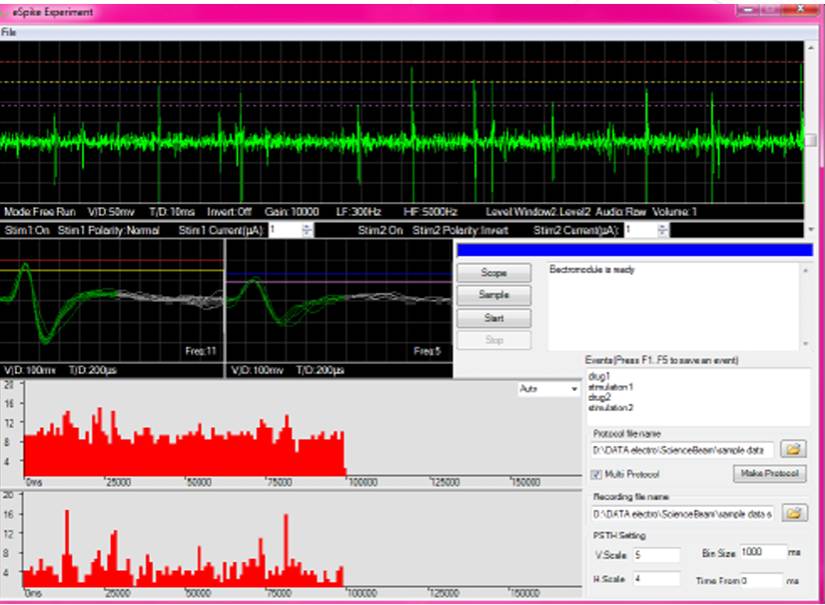Click red level line in first spike window
The height and width of the screenshot is (605, 825).
[x=112, y=260]
